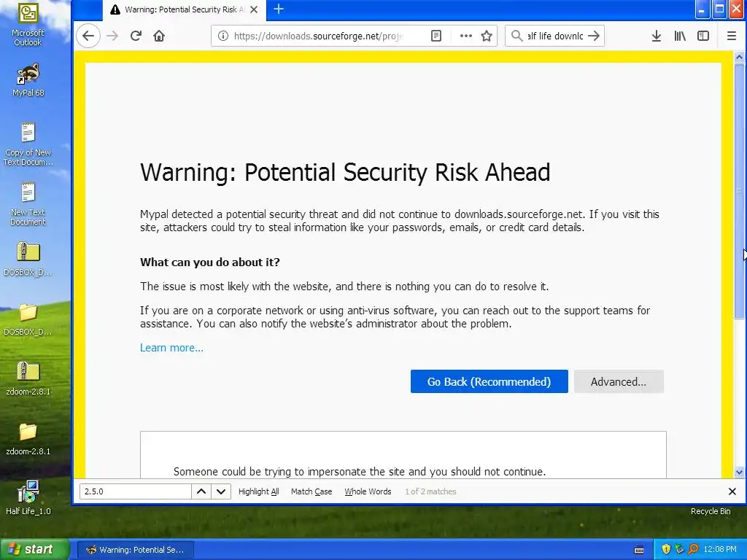Reload the current page
The image size is (747, 560).
point(136,36)
